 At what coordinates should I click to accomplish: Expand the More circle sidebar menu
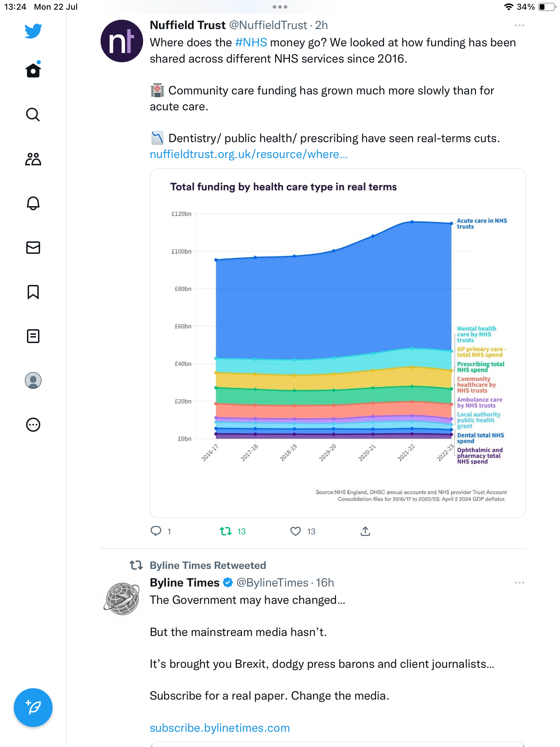(x=33, y=425)
